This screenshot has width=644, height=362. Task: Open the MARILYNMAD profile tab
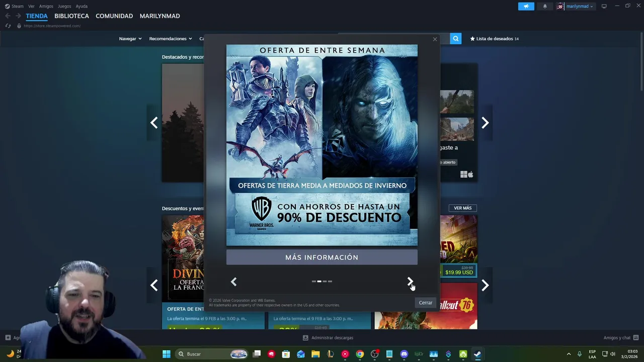tap(159, 16)
